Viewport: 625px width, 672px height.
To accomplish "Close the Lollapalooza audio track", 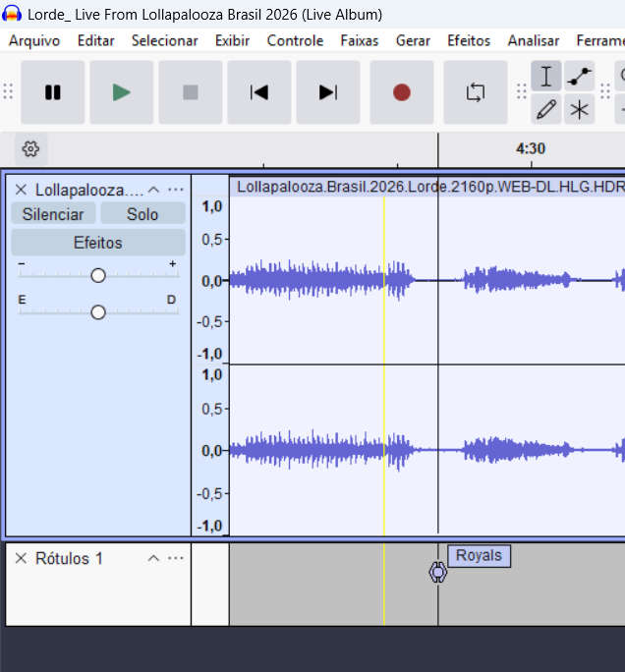I will point(21,190).
